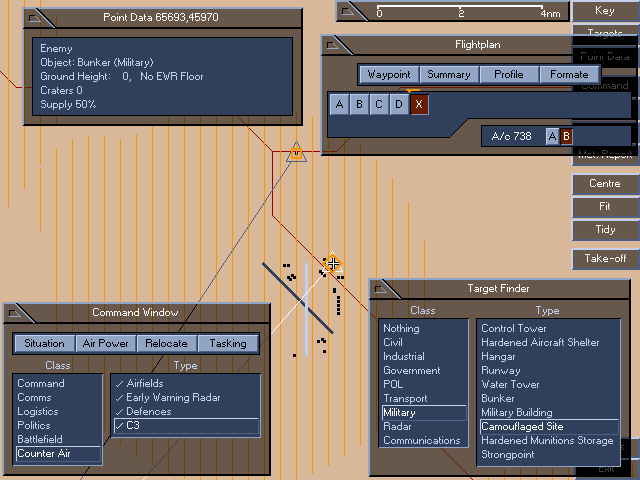Open the Air Power tab

point(106,343)
